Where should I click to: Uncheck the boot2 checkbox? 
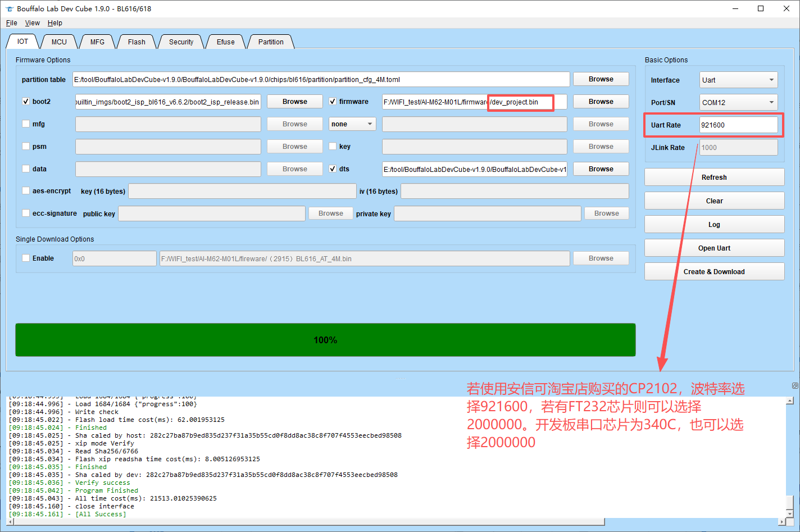click(x=26, y=102)
